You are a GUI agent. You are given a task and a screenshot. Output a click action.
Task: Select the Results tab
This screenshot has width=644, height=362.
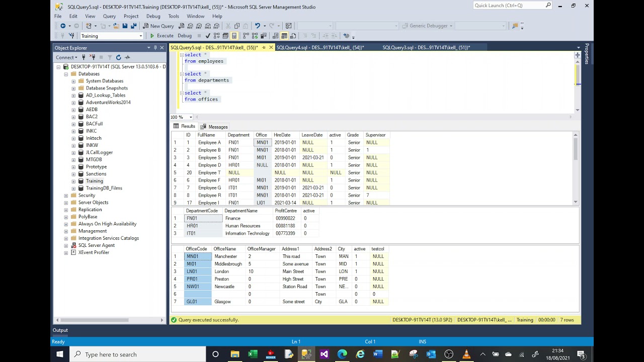click(184, 127)
